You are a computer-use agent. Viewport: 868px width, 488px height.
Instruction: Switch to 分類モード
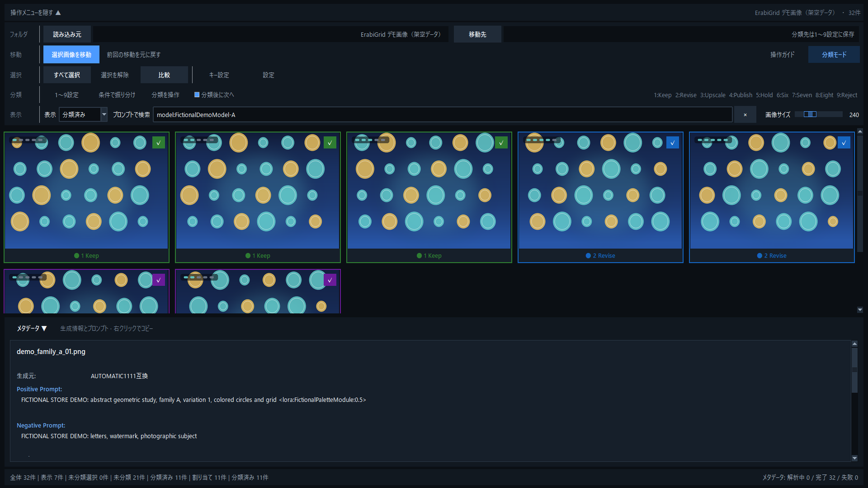point(834,55)
